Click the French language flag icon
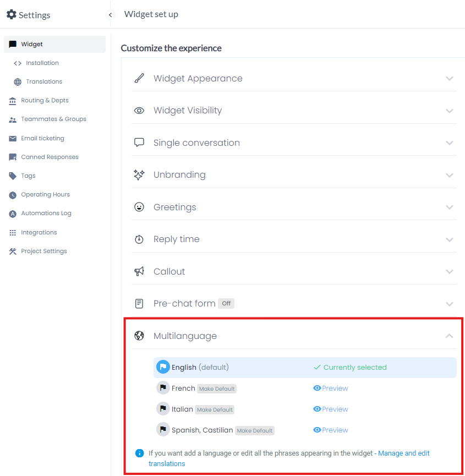The width and height of the screenshot is (465, 476). click(x=163, y=389)
